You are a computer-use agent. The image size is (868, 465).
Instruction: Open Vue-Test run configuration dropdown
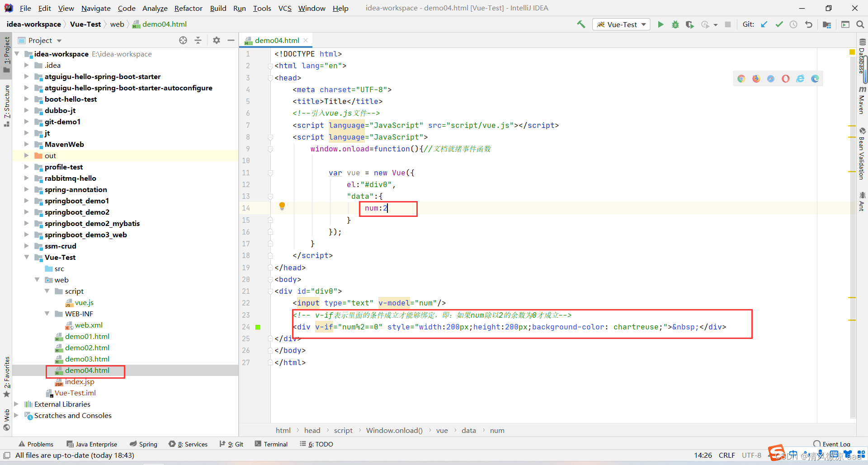point(622,24)
